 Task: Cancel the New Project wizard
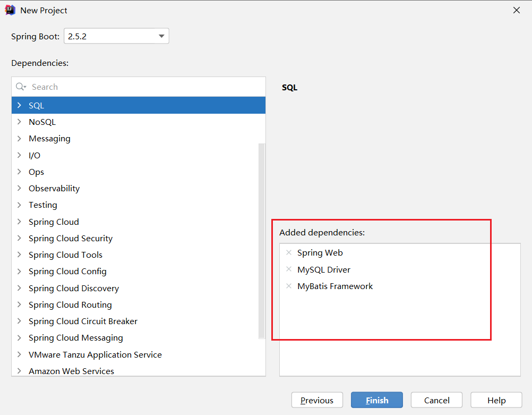[436, 400]
